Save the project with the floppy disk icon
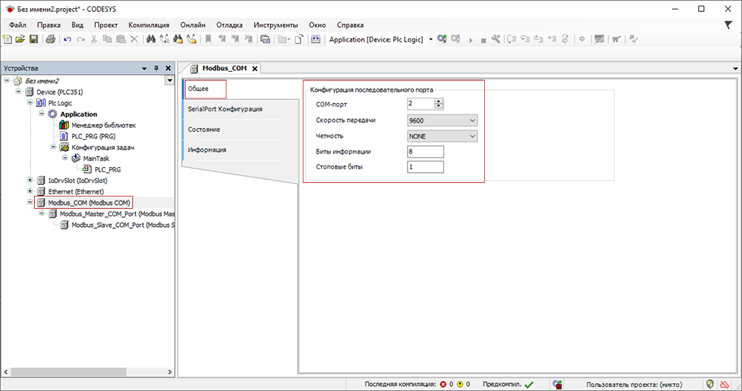The height and width of the screenshot is (391, 742). (34, 39)
